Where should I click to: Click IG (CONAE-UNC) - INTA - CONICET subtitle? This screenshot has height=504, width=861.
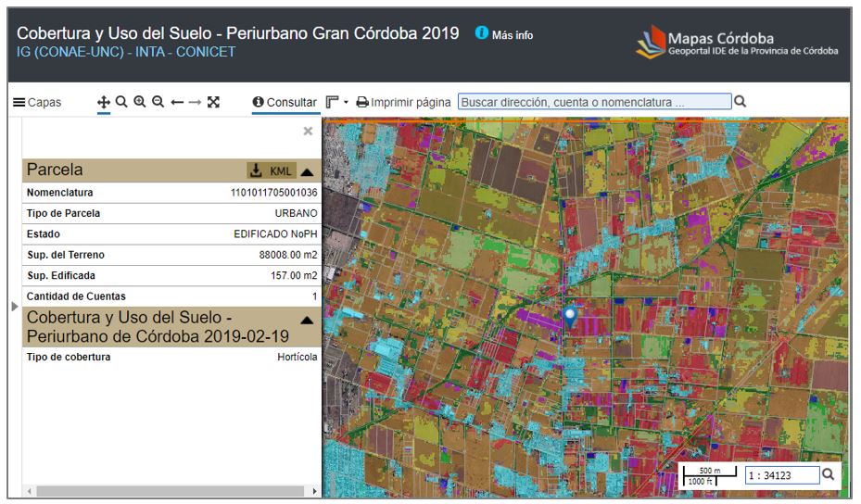(126, 52)
